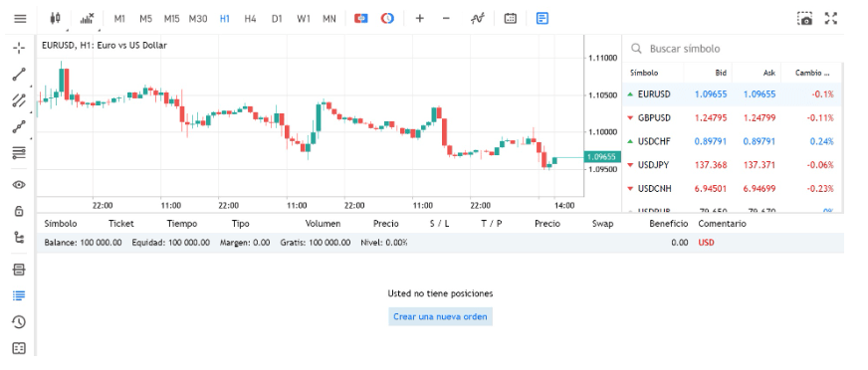
Task: Select the W1 weekly timeframe
Action: [304, 19]
